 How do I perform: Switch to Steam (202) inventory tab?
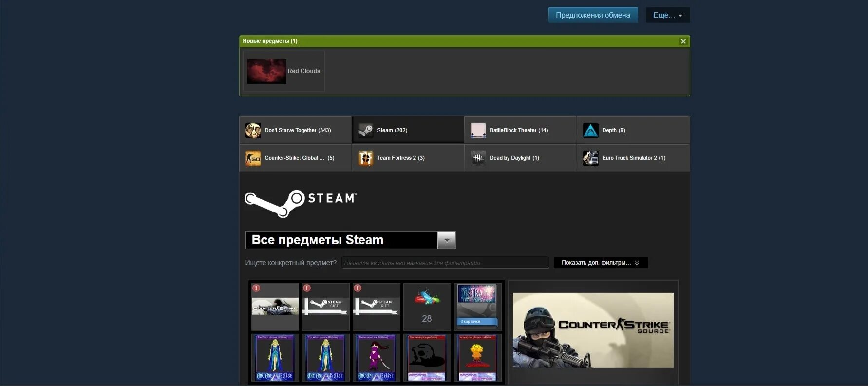click(408, 130)
